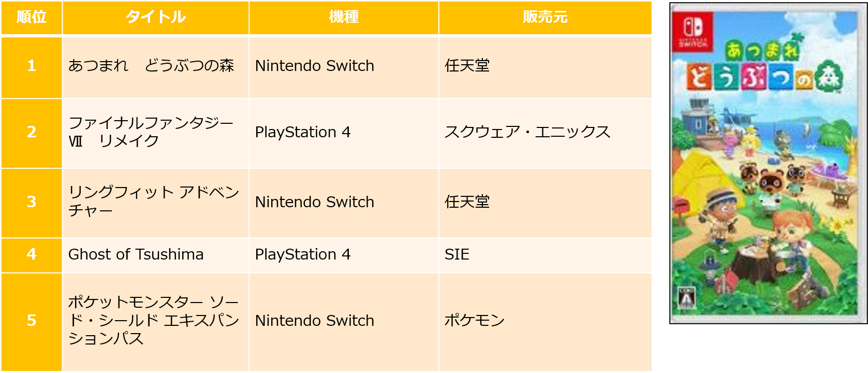This screenshot has height=373, width=868.
Task: Click the あつまれ どうぶつの森 title logo on cover
Action: [x=765, y=67]
